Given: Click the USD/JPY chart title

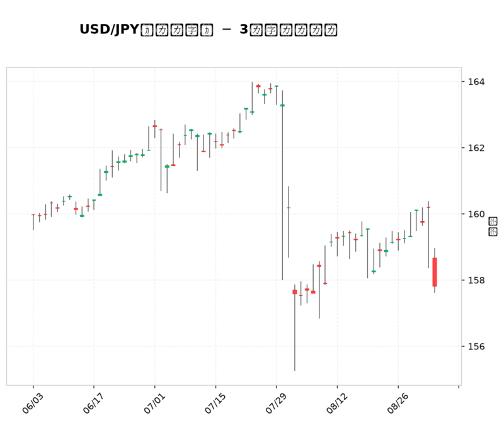Looking at the screenshot, I should (x=209, y=30).
